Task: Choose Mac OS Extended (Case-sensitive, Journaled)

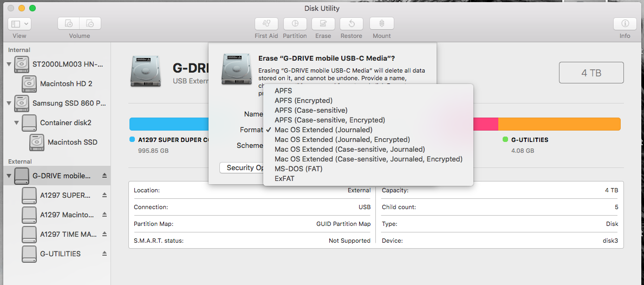Action: (x=368, y=149)
